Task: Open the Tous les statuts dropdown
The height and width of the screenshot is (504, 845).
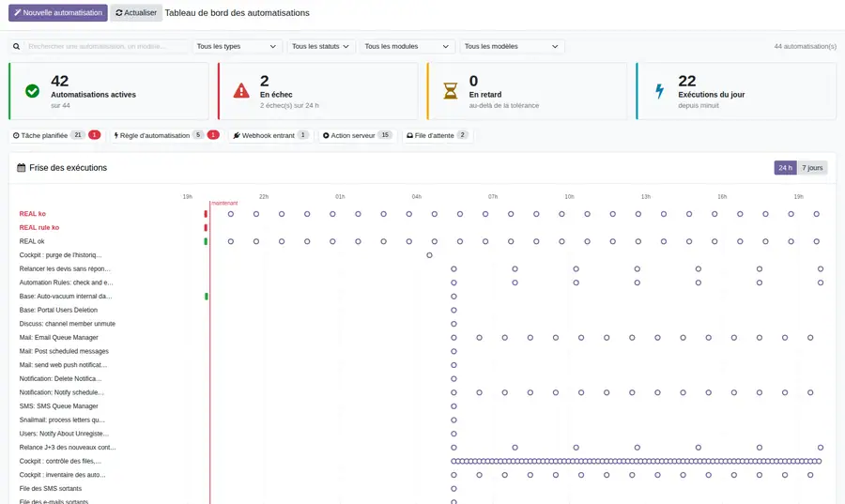Action: (x=321, y=47)
